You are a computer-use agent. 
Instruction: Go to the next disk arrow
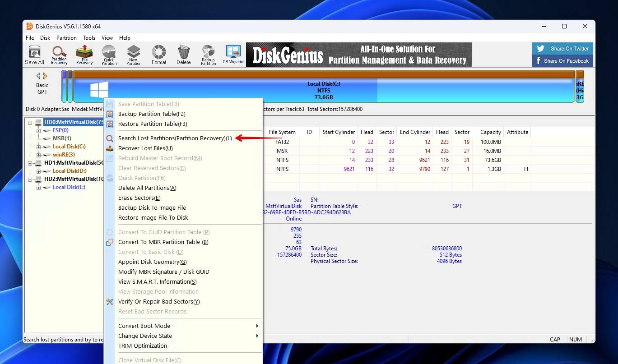(45, 76)
